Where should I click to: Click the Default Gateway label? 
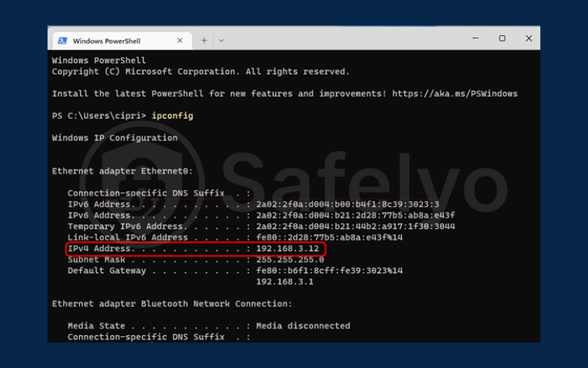pos(107,271)
